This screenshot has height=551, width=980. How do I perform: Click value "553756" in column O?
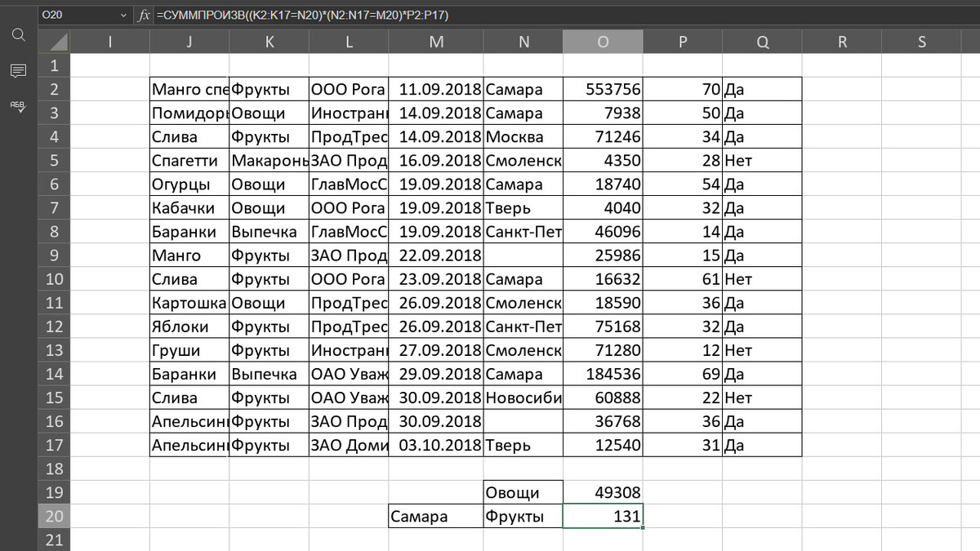[x=603, y=90]
